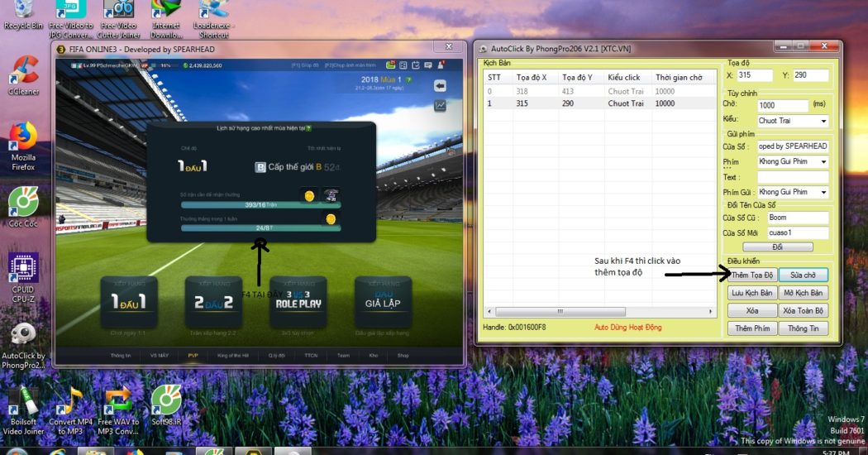Choose the Giả lập mode card

point(383,302)
